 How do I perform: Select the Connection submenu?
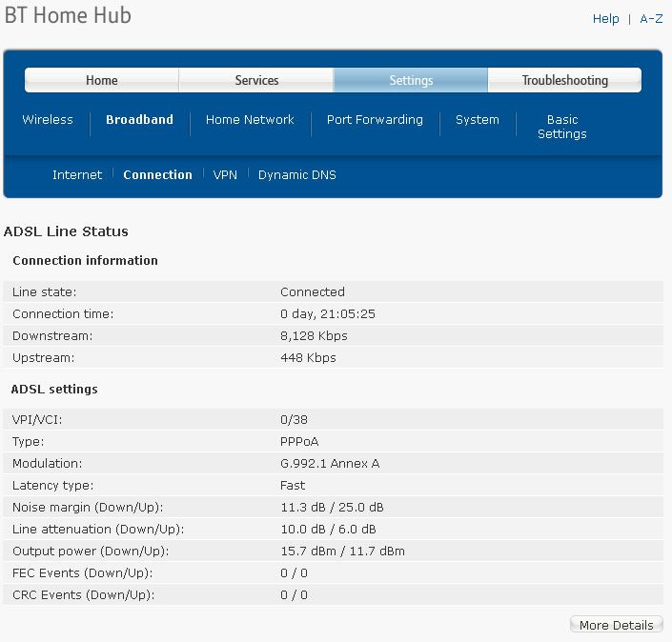tap(157, 174)
